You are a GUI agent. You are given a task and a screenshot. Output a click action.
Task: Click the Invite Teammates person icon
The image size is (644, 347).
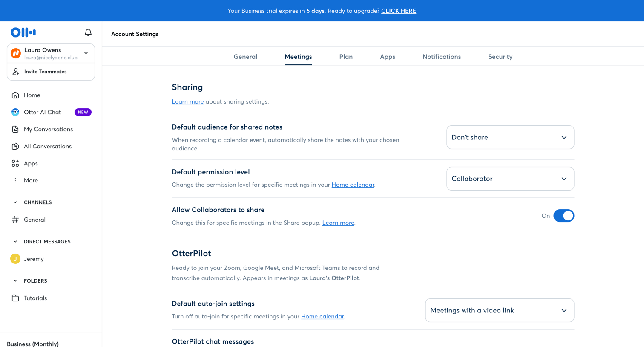16,72
